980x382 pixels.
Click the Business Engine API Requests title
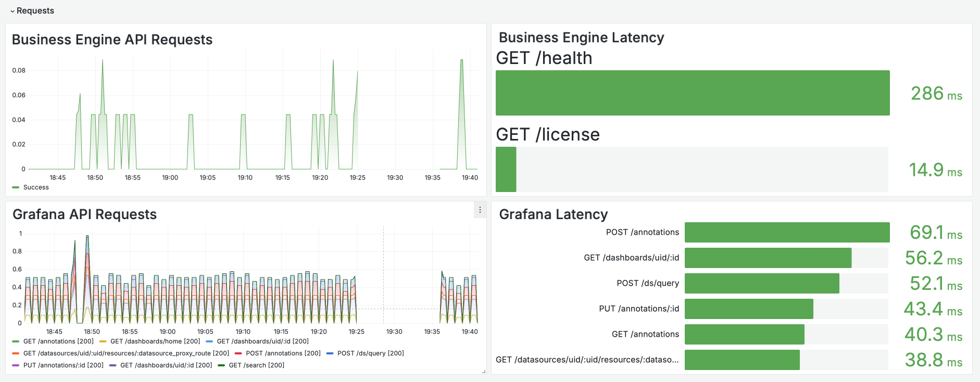tap(112, 40)
